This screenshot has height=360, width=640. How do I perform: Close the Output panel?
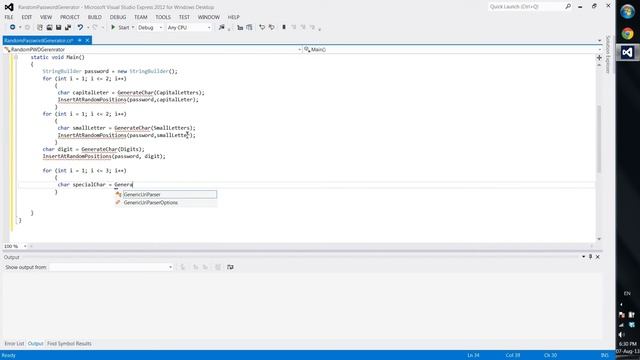click(598, 257)
